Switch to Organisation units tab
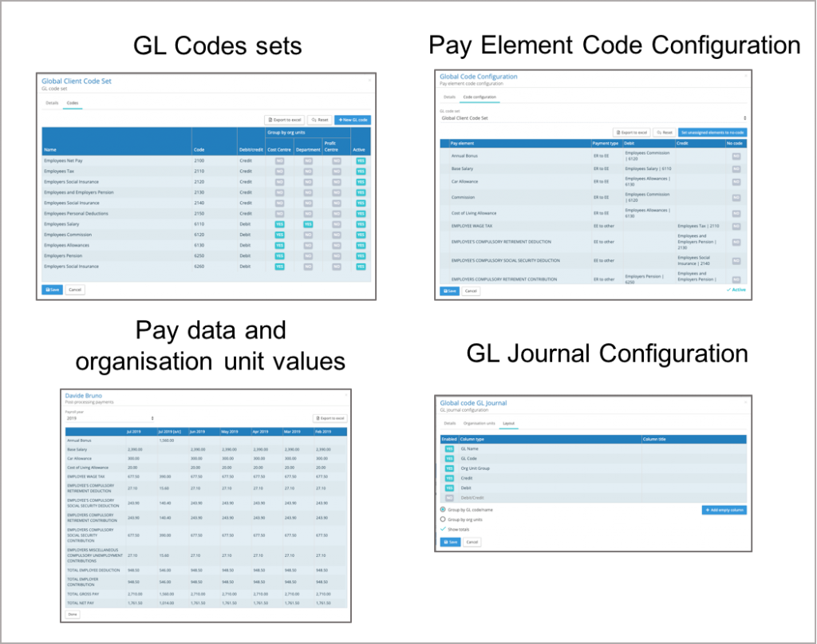This screenshot has width=817, height=644. tap(480, 423)
